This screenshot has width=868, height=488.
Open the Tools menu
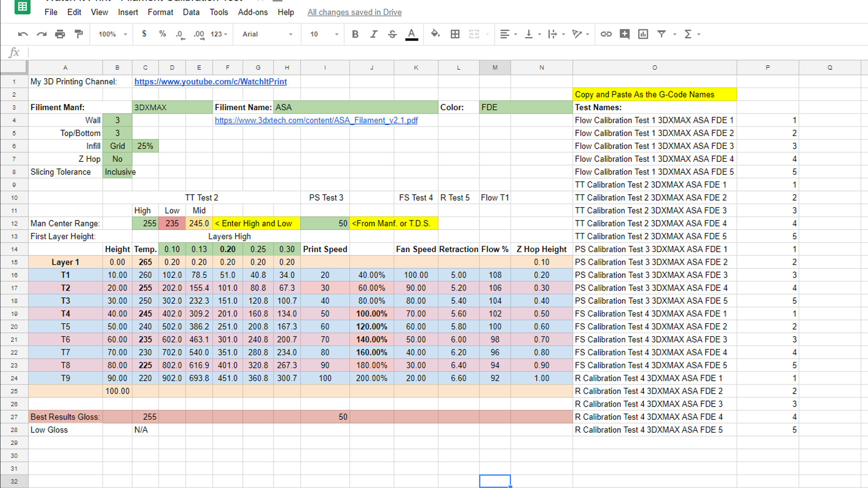[x=219, y=12]
